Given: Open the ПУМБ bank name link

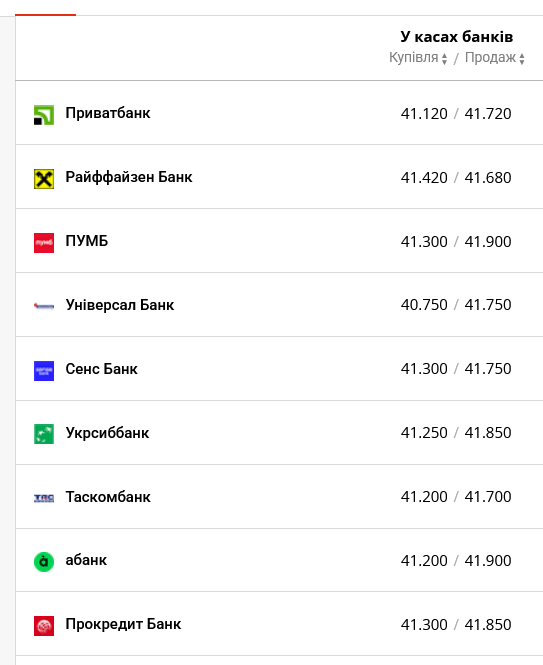Looking at the screenshot, I should (87, 241).
